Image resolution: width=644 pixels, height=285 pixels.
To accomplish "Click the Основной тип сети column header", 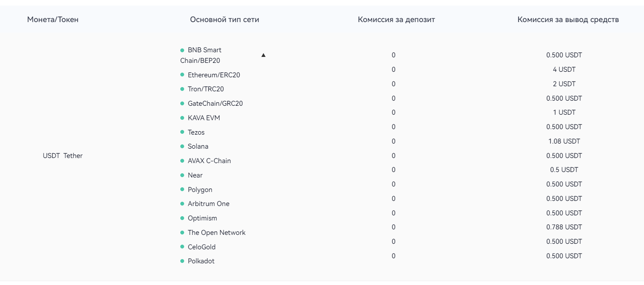I will coord(224,20).
